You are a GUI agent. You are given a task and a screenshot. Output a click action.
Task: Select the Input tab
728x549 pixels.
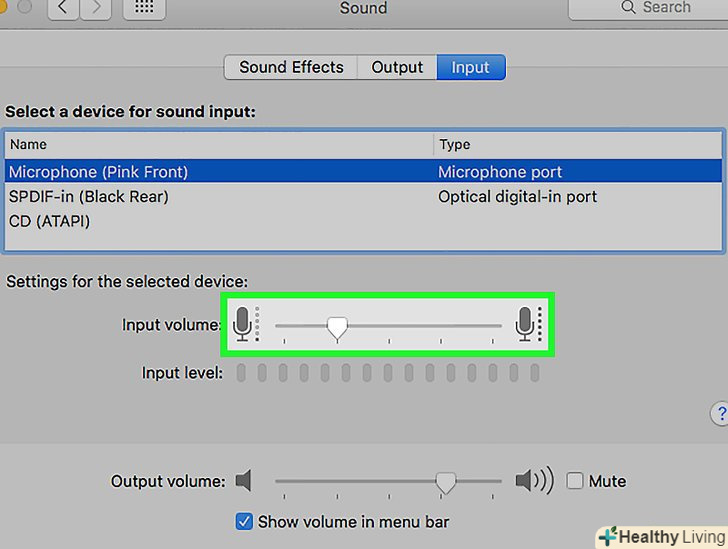click(x=470, y=67)
